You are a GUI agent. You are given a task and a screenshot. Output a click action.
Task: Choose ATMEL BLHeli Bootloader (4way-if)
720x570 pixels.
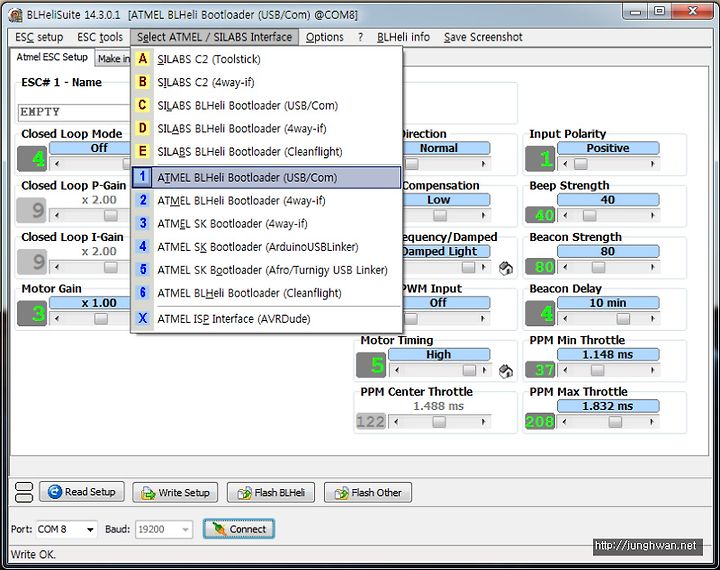tap(267, 201)
